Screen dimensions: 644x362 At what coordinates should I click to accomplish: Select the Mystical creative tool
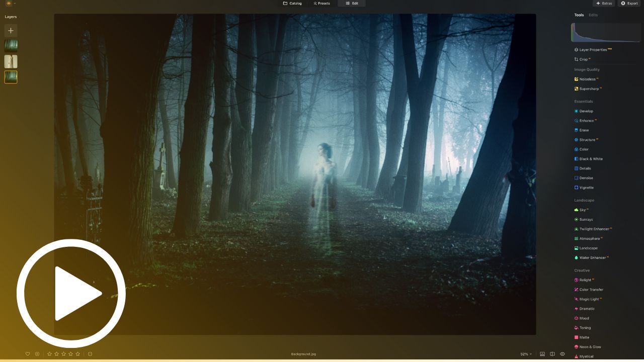point(586,356)
